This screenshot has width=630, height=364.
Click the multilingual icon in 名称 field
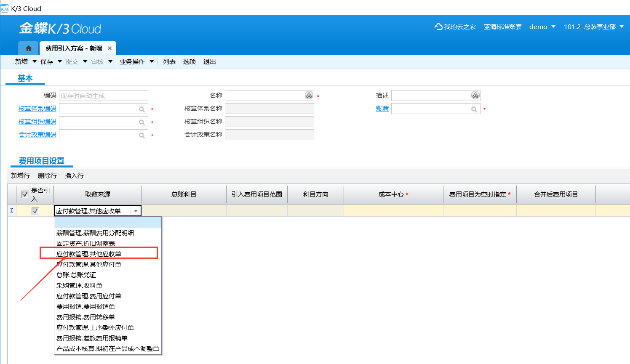309,96
